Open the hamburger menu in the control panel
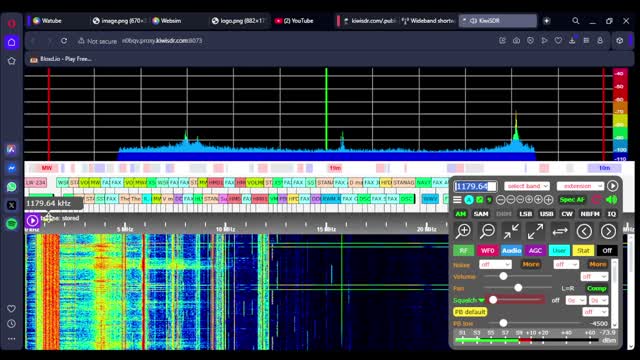 [x=458, y=200]
